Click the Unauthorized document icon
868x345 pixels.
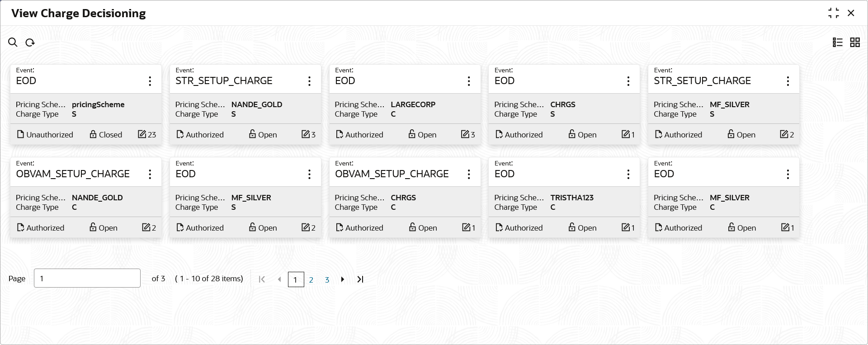tap(20, 134)
